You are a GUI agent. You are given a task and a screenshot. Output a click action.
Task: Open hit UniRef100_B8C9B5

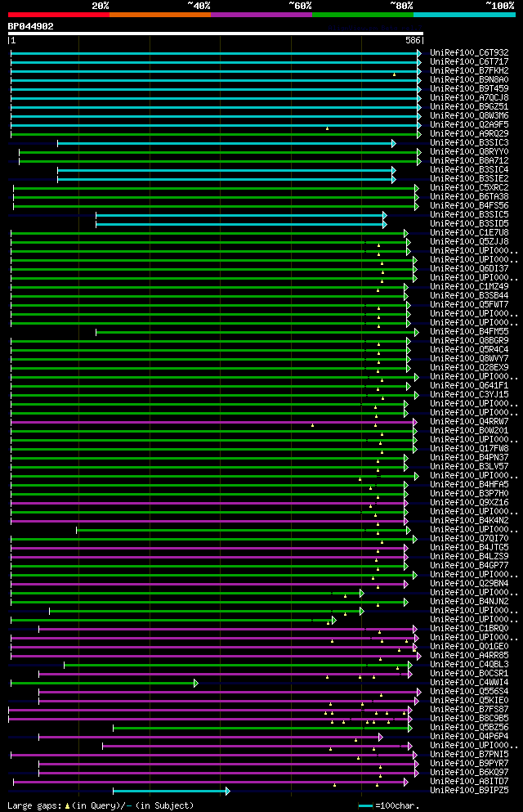coord(469,719)
